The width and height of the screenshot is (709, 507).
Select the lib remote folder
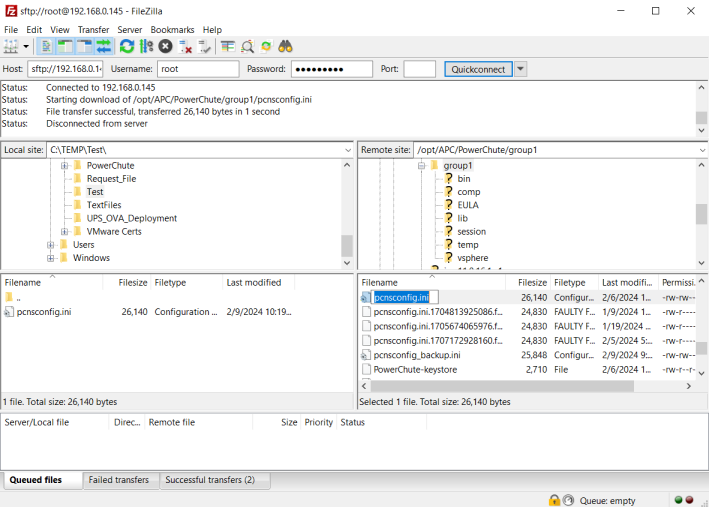pos(463,218)
